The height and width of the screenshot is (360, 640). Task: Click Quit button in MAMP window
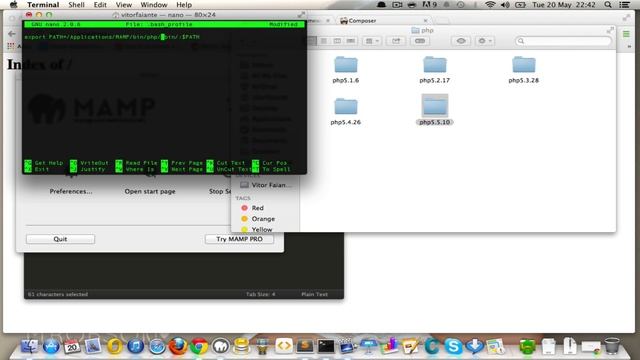click(60, 239)
